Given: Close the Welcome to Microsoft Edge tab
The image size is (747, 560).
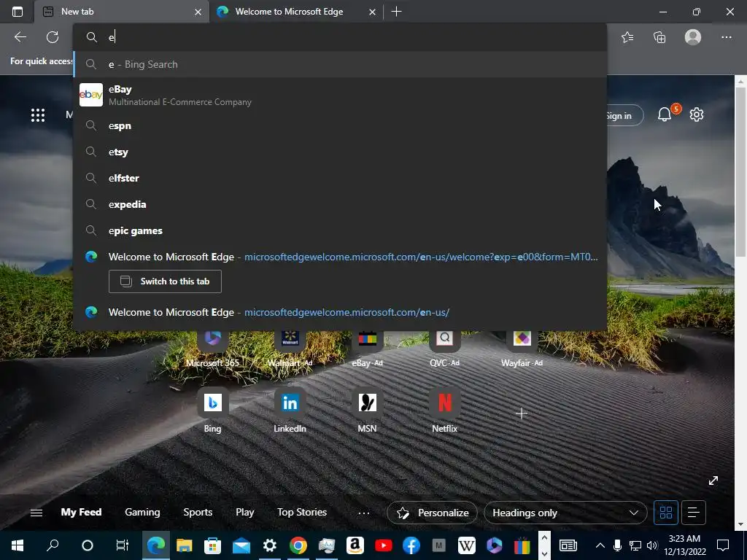Looking at the screenshot, I should pos(373,12).
